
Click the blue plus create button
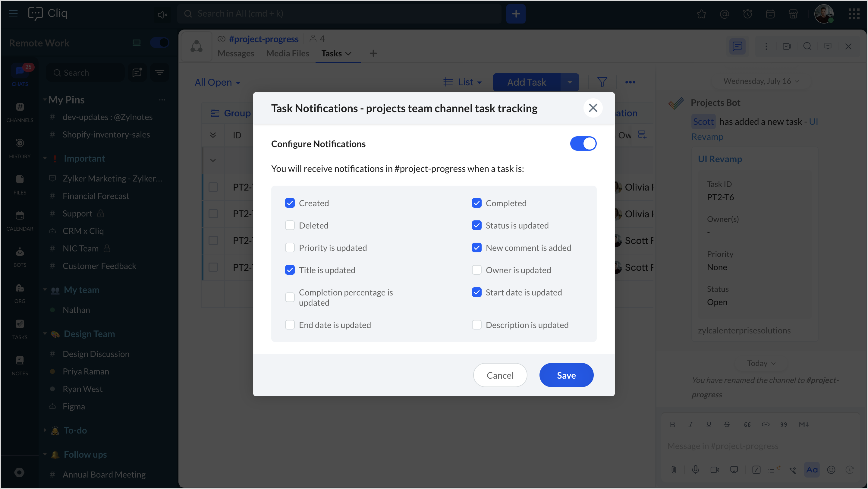516,14
